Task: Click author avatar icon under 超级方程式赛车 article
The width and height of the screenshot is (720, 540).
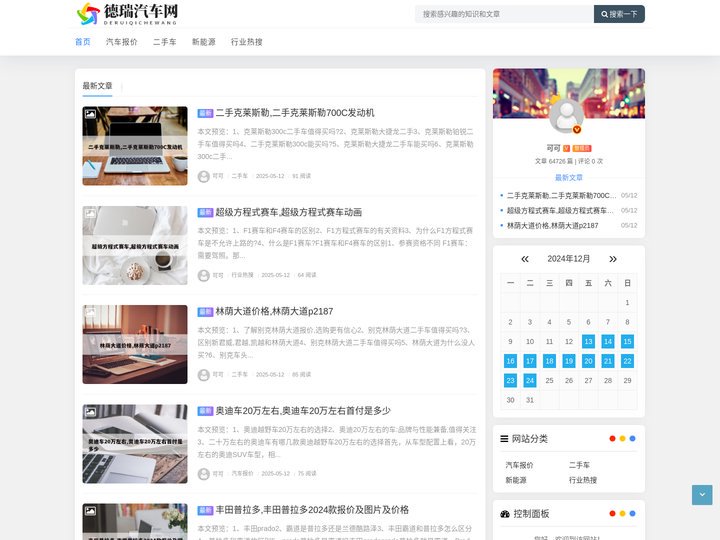Action: coord(203,276)
